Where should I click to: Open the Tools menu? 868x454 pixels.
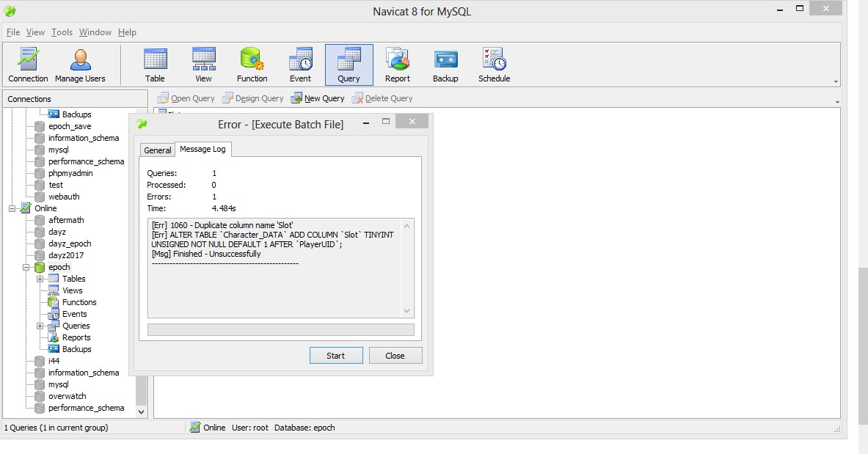pos(62,32)
